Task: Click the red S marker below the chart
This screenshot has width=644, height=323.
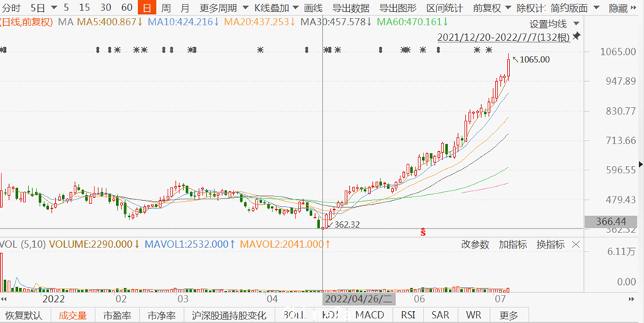Action: (x=423, y=232)
